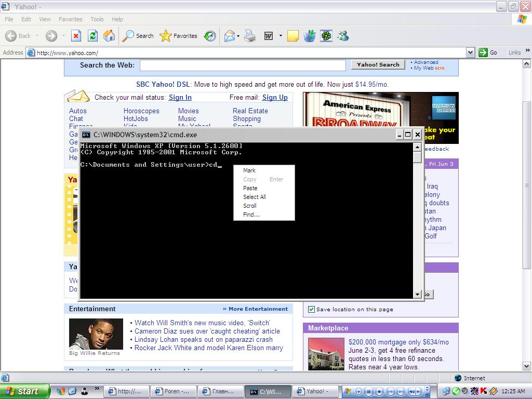Image resolution: width=532 pixels, height=399 pixels.
Task: Click the page icon beside the address URL
Action: (31, 52)
